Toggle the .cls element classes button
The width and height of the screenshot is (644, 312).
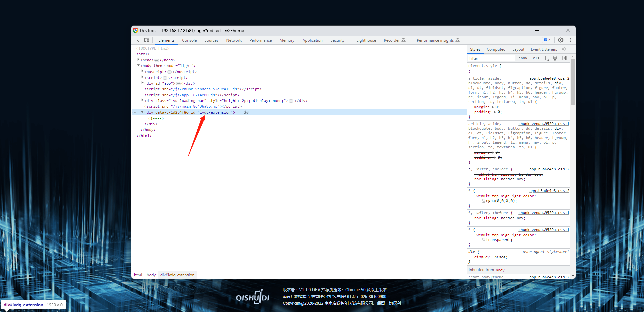pos(535,58)
